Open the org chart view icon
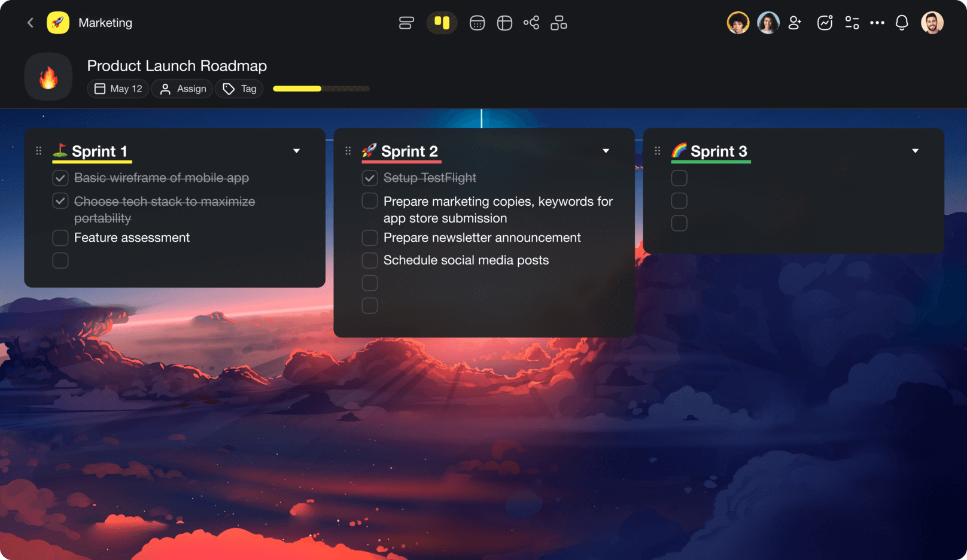Screen dimensions: 967x560 559,23
